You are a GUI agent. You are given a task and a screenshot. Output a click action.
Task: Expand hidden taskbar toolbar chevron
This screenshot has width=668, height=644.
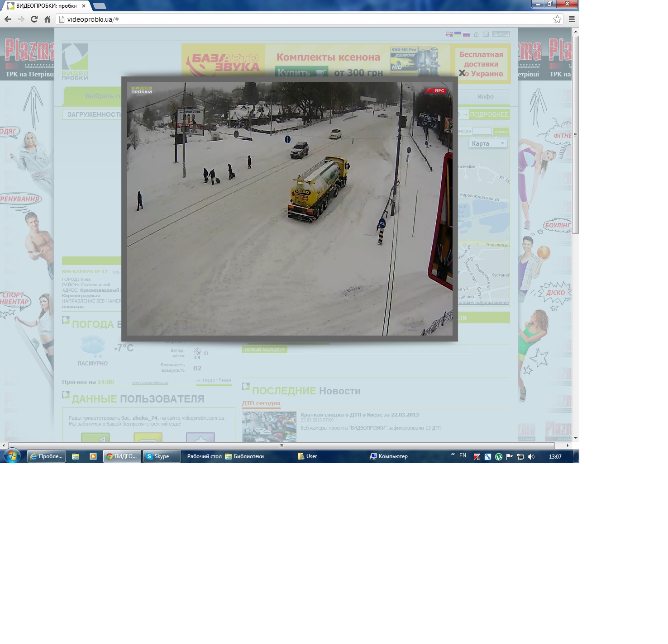(x=453, y=455)
